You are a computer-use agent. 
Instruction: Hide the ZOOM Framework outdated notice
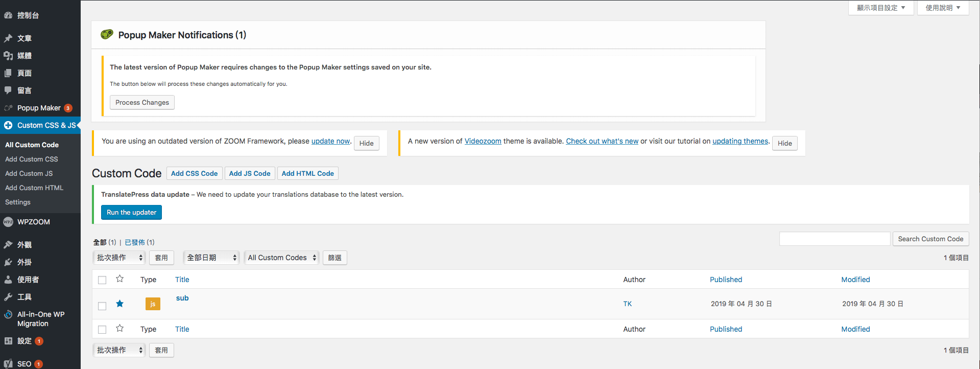coord(367,143)
